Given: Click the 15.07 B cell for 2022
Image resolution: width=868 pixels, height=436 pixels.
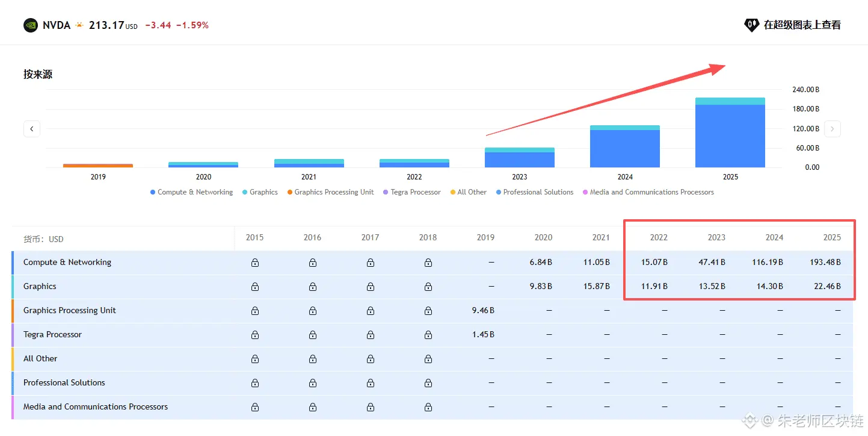Looking at the screenshot, I should pos(654,263).
